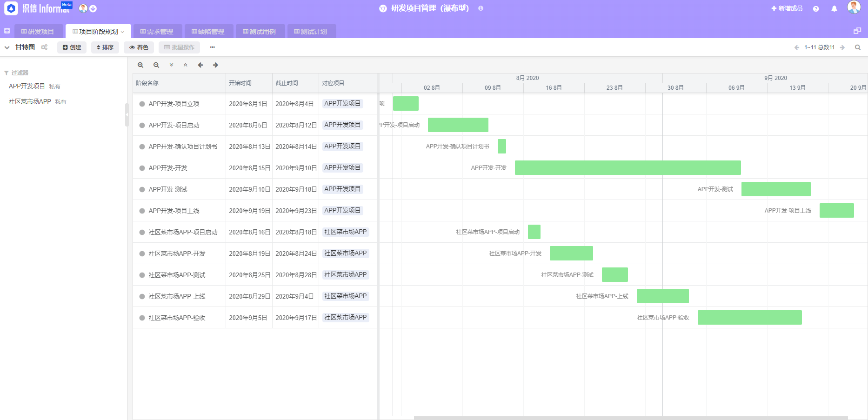Open the APP开发-测试 row name

tap(168, 189)
